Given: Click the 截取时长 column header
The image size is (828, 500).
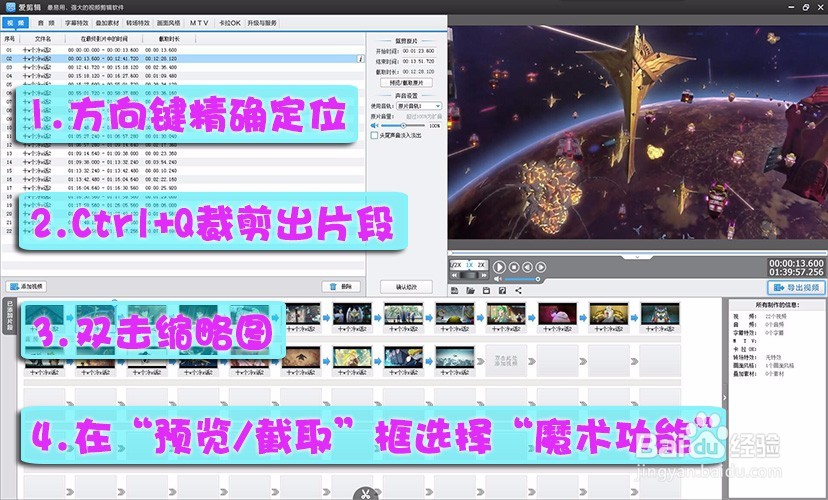Looking at the screenshot, I should tap(169, 39).
